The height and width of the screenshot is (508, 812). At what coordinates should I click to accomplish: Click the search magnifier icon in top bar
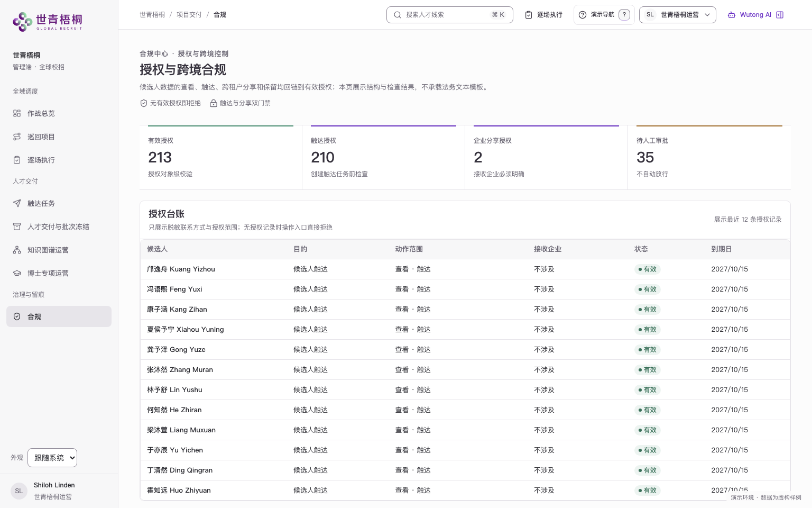point(398,15)
